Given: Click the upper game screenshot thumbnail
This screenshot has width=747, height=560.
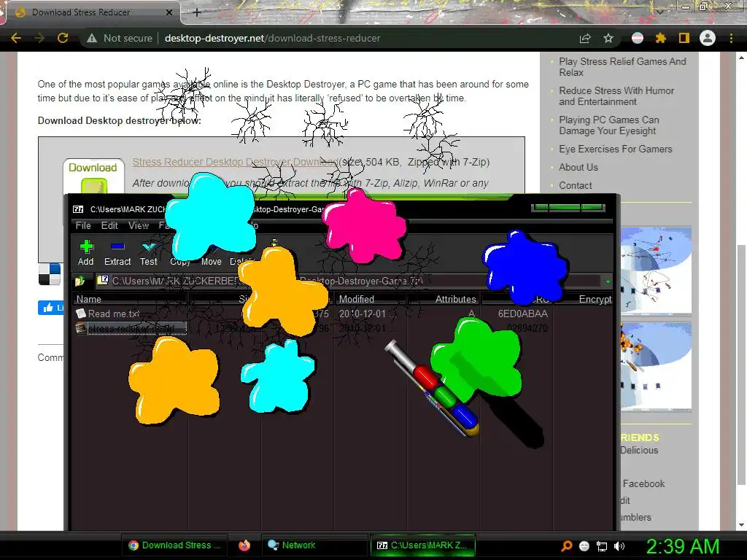Looking at the screenshot, I should click(656, 270).
